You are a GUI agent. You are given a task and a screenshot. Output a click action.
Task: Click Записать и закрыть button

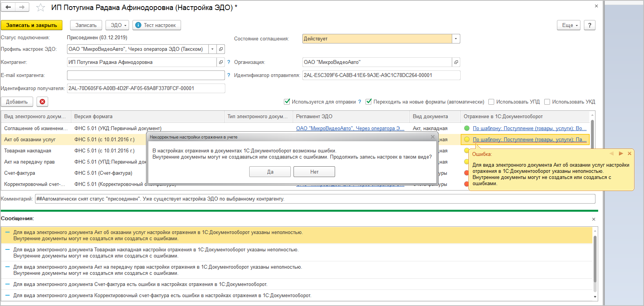(x=32, y=25)
